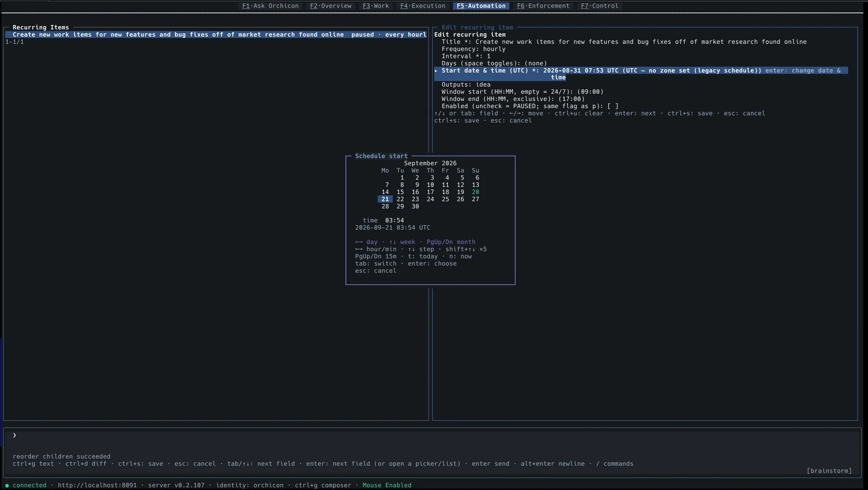Click day 24 in the calendar

(x=430, y=199)
